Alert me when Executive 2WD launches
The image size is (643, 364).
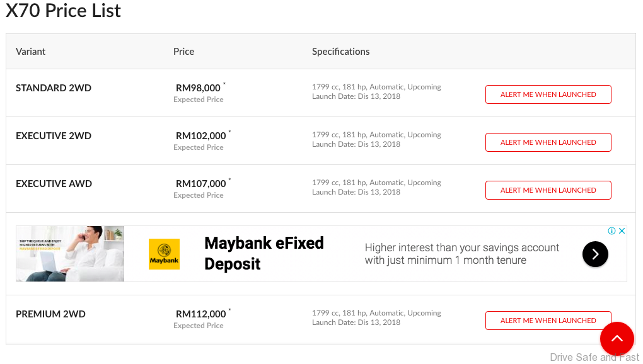coord(548,142)
